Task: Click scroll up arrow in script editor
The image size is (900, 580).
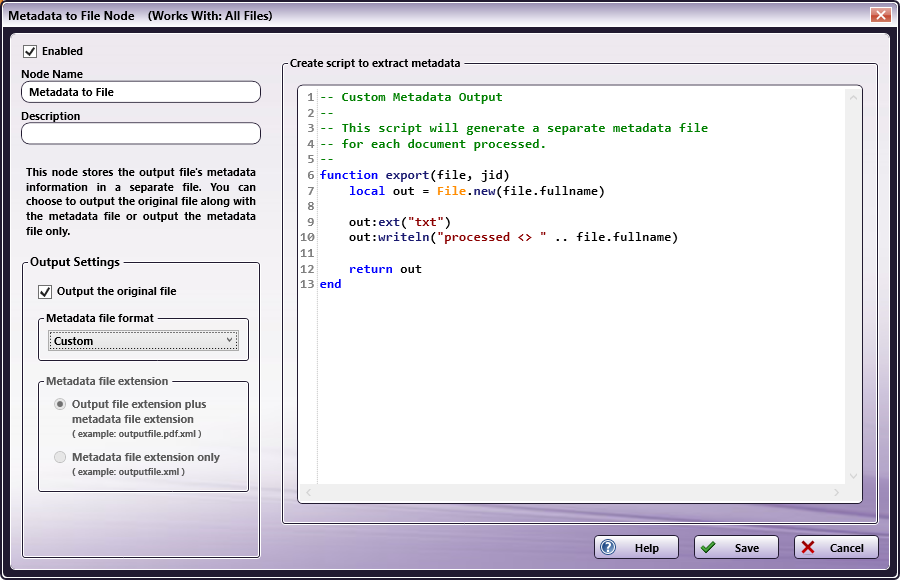Action: (x=854, y=98)
